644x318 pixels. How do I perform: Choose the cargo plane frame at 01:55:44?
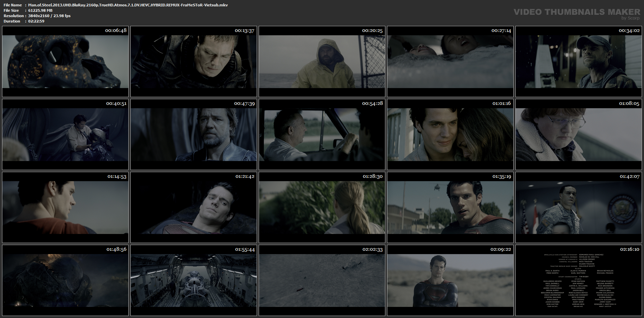pos(194,280)
